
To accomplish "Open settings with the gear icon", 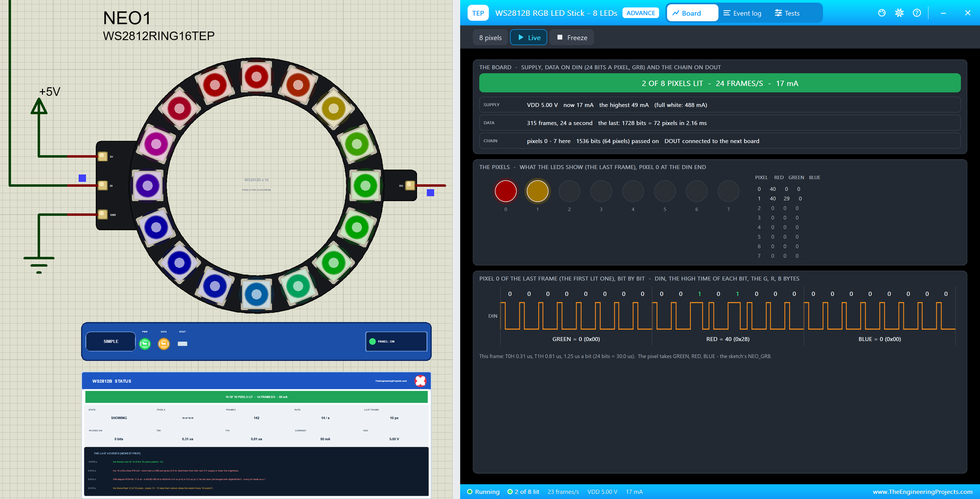I will point(899,13).
